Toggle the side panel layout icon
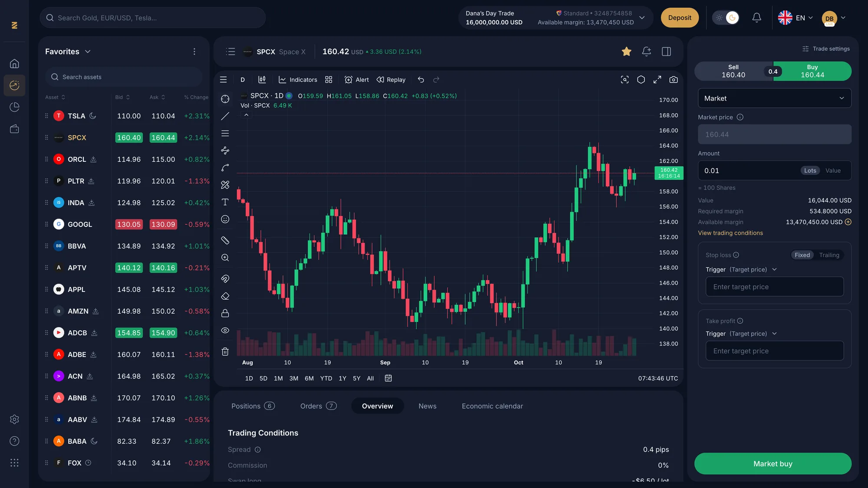Viewport: 868px width, 488px height. [x=666, y=52]
